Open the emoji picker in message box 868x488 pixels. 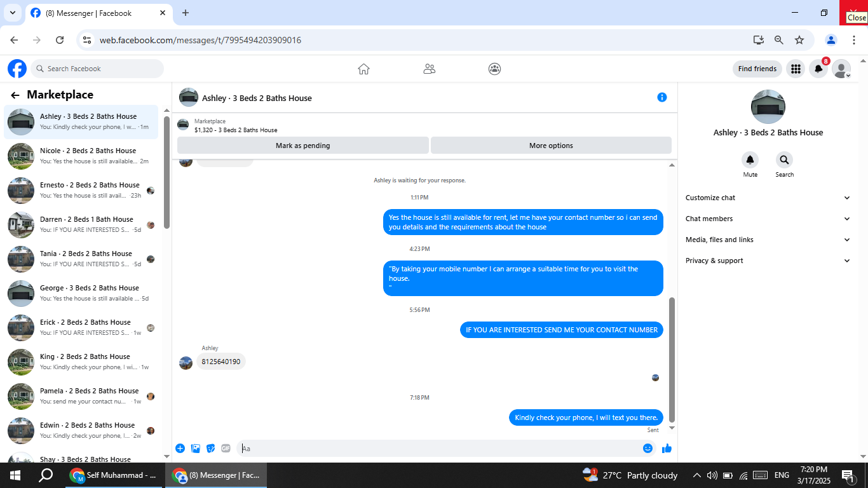648,448
